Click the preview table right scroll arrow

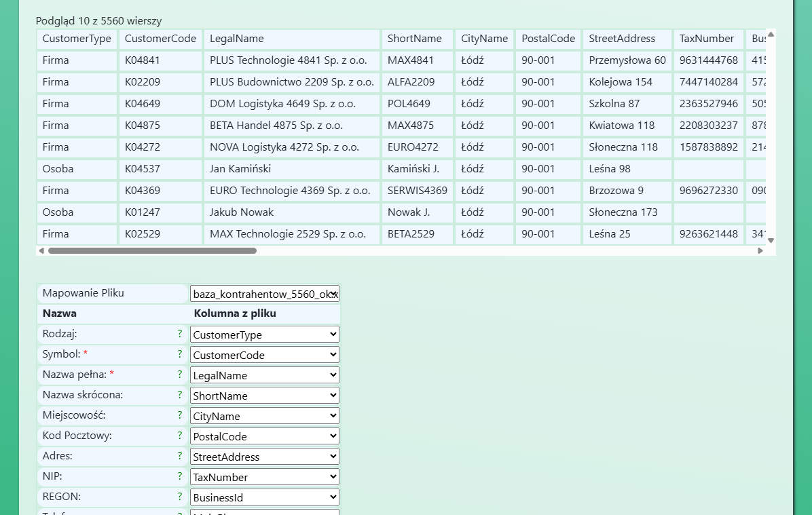coord(760,250)
